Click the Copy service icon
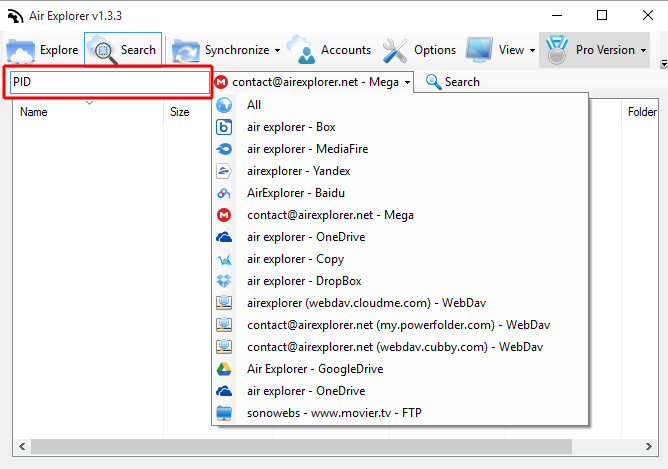Image resolution: width=668 pixels, height=469 pixels. click(x=224, y=259)
